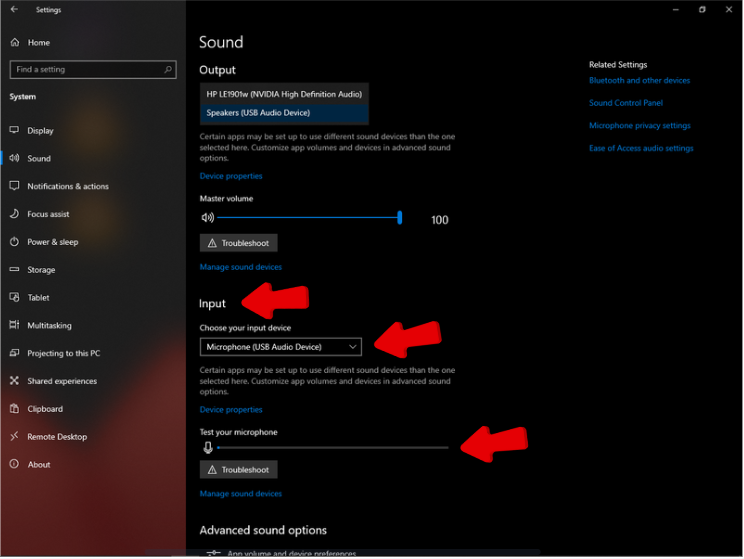Click the Power & sleep icon
Screen dimensions: 744x559
15,242
